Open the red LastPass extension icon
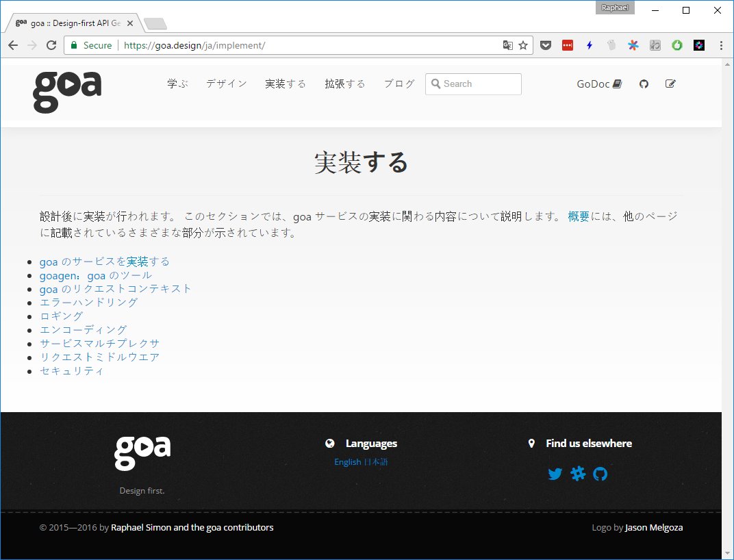Image resolution: width=734 pixels, height=560 pixels. (x=568, y=45)
